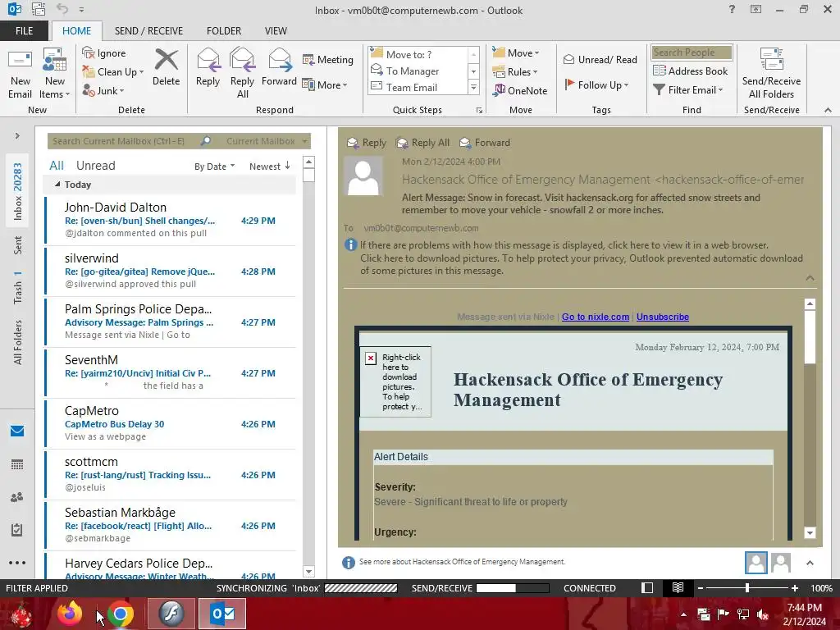Switch to Mail view icon
840x630 pixels.
coord(17,431)
